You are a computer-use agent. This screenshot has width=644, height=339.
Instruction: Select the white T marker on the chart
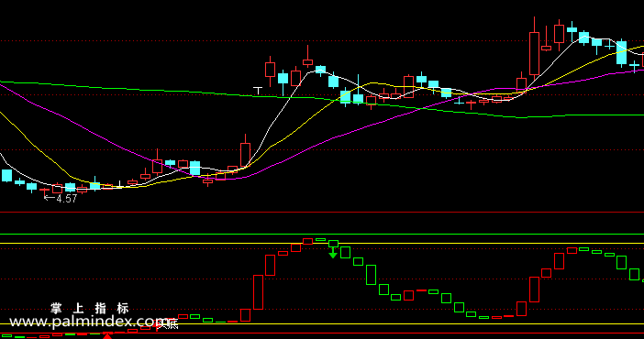click(258, 91)
